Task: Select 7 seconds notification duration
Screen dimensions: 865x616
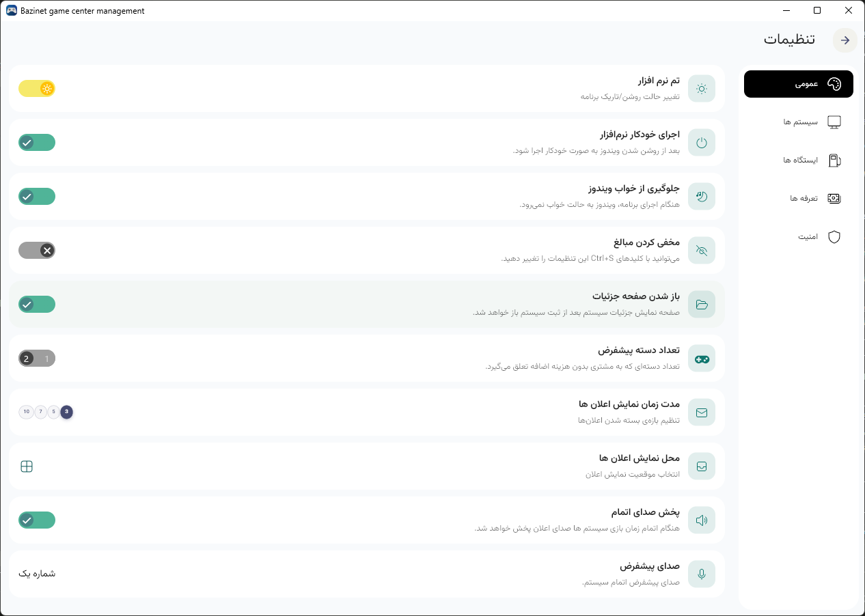Action: pyautogui.click(x=40, y=412)
